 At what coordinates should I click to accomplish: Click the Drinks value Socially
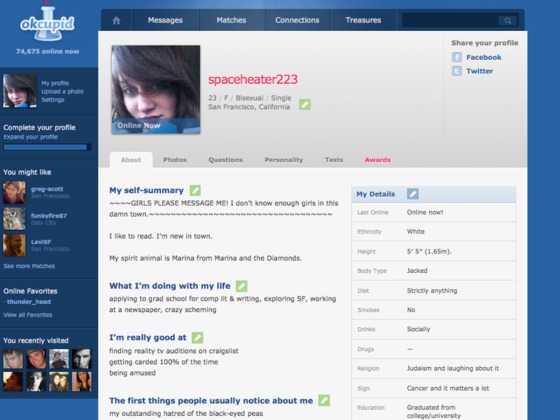[419, 329]
